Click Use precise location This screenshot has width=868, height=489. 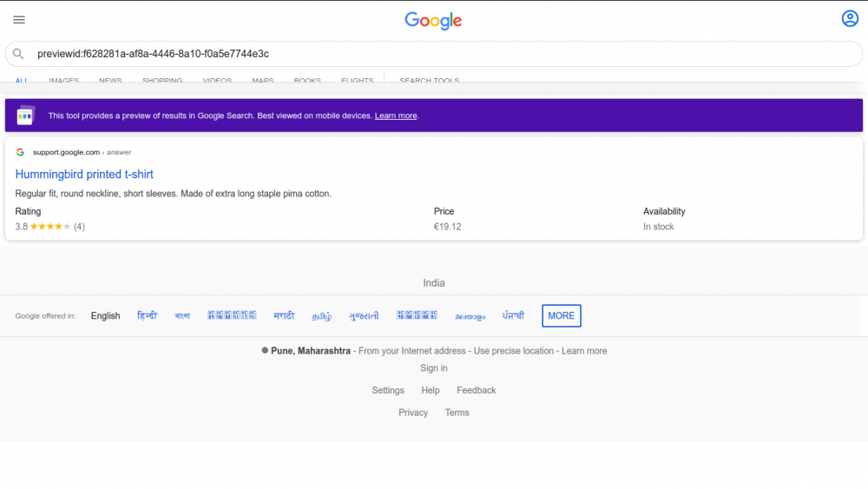514,351
